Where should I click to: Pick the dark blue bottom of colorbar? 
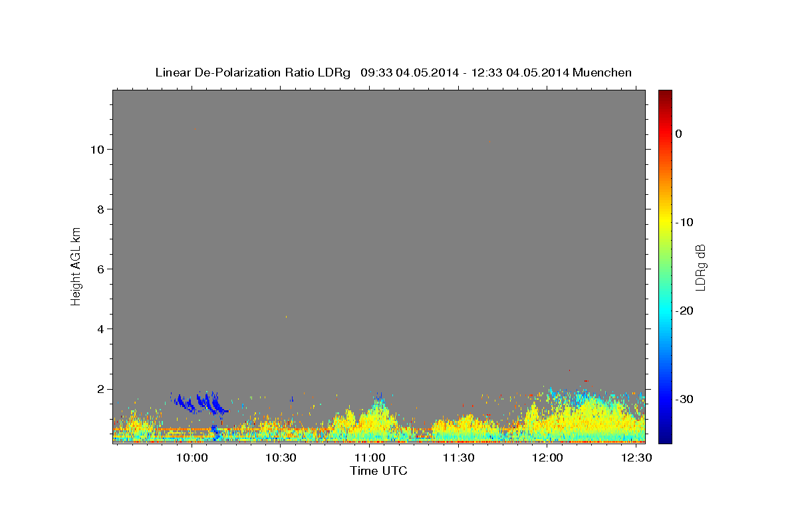[665, 438]
